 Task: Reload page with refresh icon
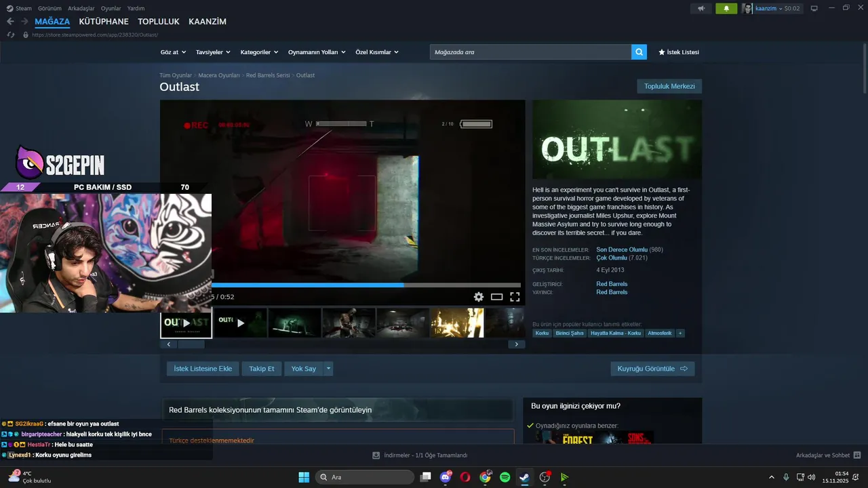pos(10,35)
